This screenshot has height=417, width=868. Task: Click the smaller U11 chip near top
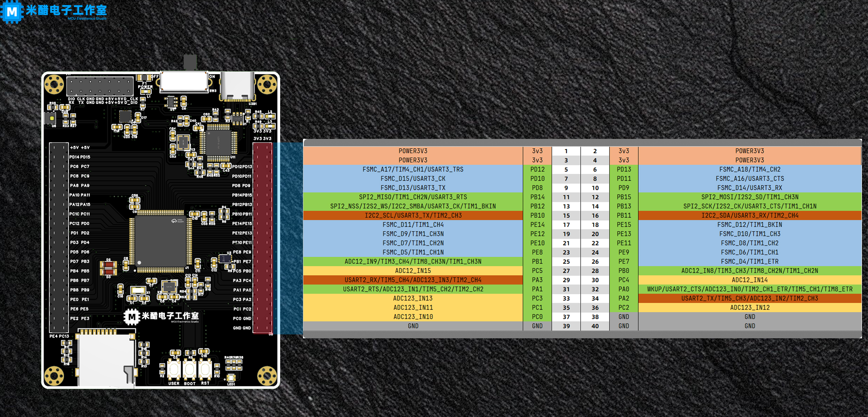(x=218, y=143)
